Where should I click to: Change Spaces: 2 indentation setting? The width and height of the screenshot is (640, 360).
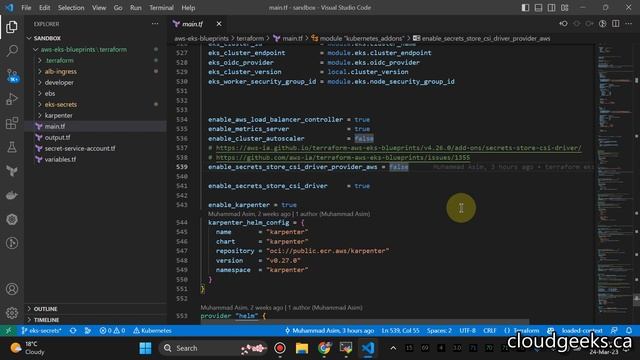coord(439,331)
